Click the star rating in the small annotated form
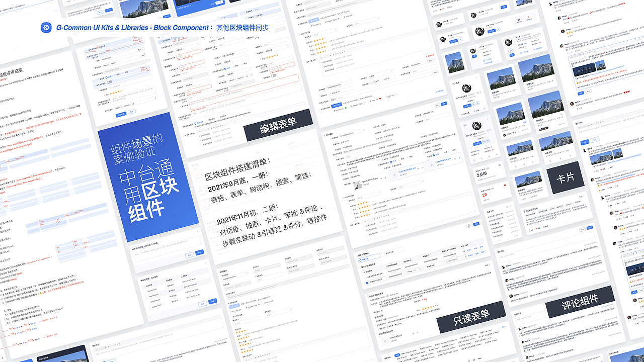 (x=115, y=92)
